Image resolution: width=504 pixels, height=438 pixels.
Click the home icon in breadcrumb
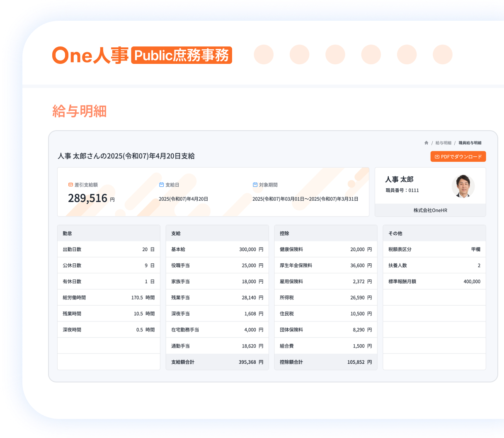(426, 143)
